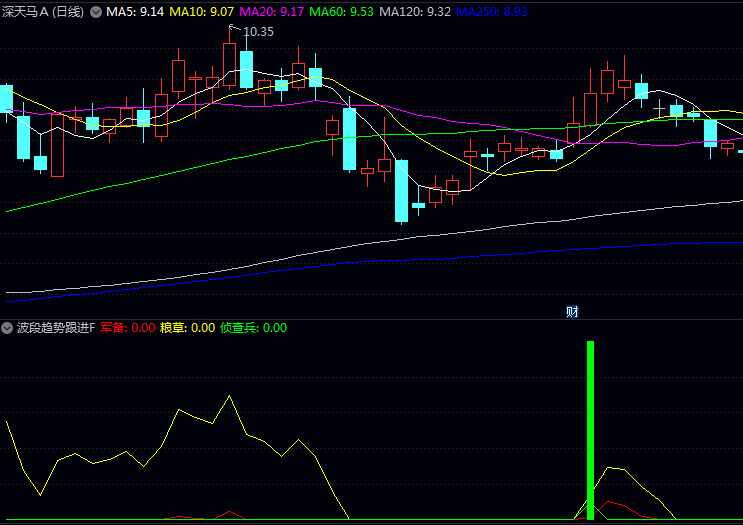Viewport: 743px width, 525px height.
Task: Click the 财 financial event marker
Action: tap(573, 311)
